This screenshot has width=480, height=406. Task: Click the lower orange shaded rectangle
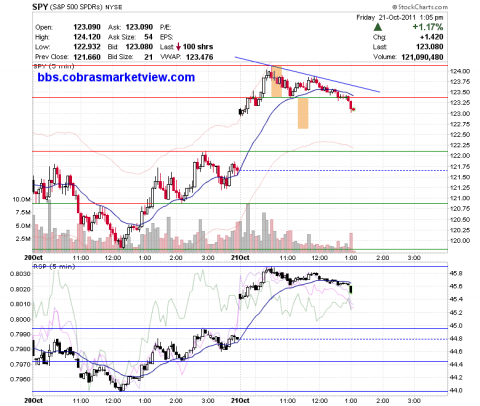click(x=303, y=113)
